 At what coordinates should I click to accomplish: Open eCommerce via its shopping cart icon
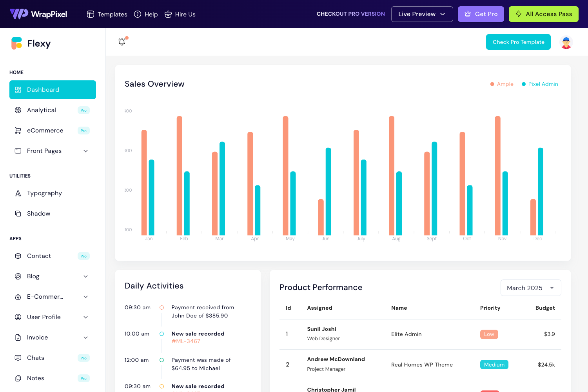tap(18, 130)
